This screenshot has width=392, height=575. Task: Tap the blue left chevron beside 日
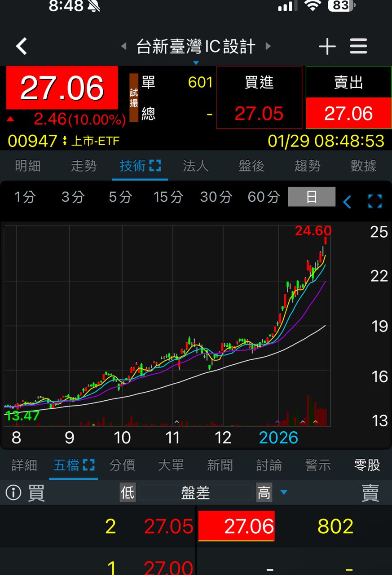click(x=347, y=202)
